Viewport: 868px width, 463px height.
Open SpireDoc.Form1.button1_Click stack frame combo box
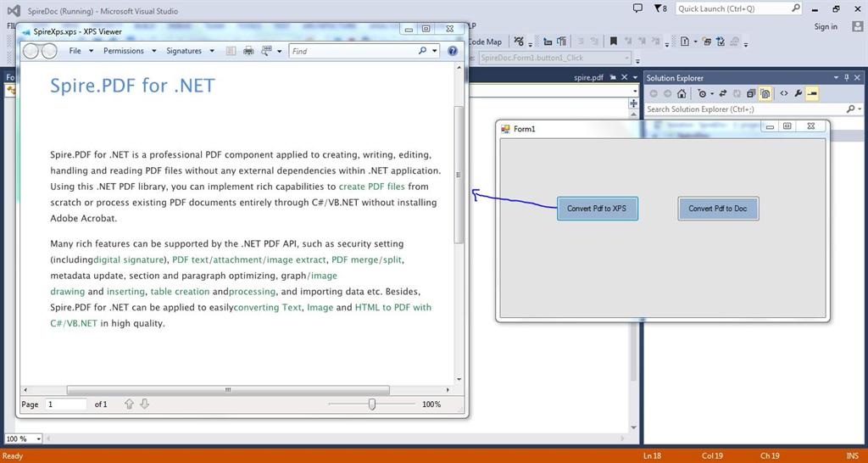(555, 58)
